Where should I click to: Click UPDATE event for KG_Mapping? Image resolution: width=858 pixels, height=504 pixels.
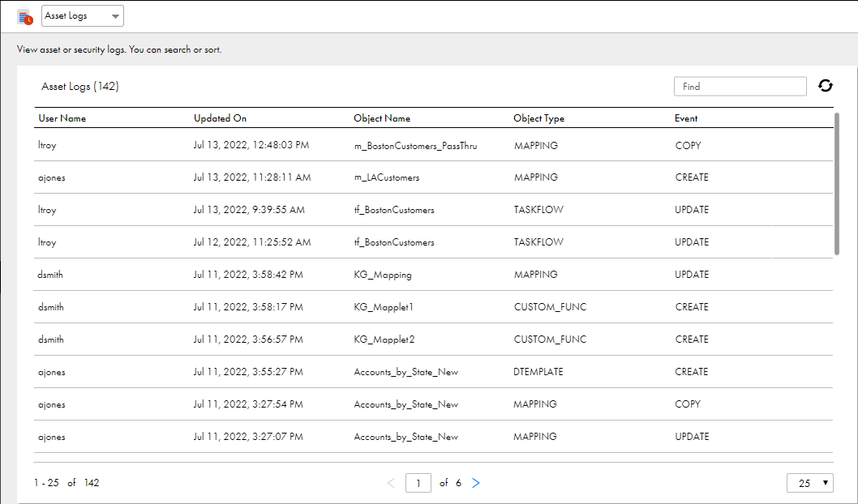692,275
